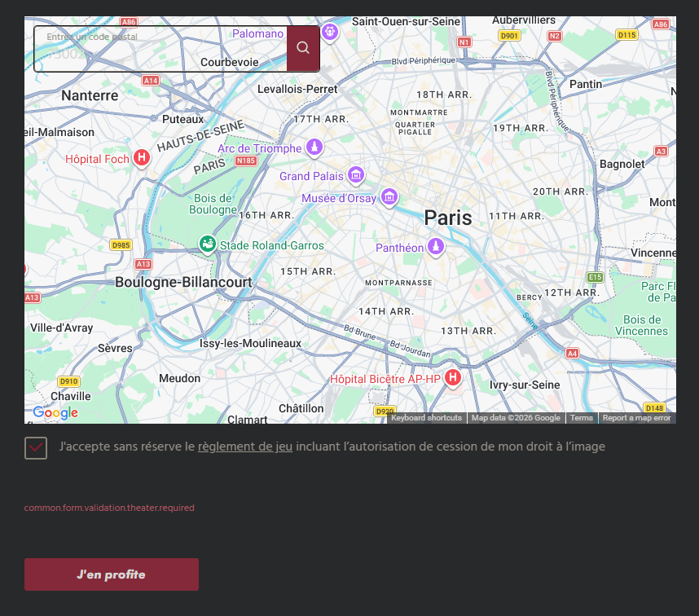Click the Arc de Triomphe marker icon

coord(314,147)
